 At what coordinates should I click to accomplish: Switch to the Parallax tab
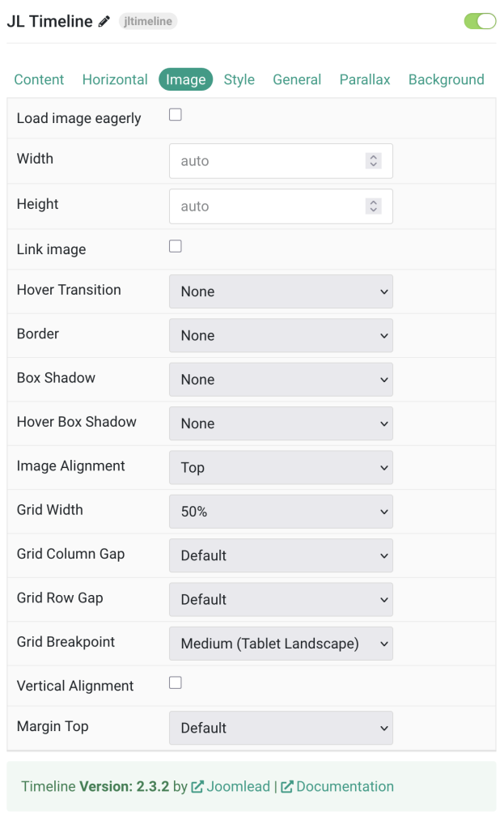[365, 79]
